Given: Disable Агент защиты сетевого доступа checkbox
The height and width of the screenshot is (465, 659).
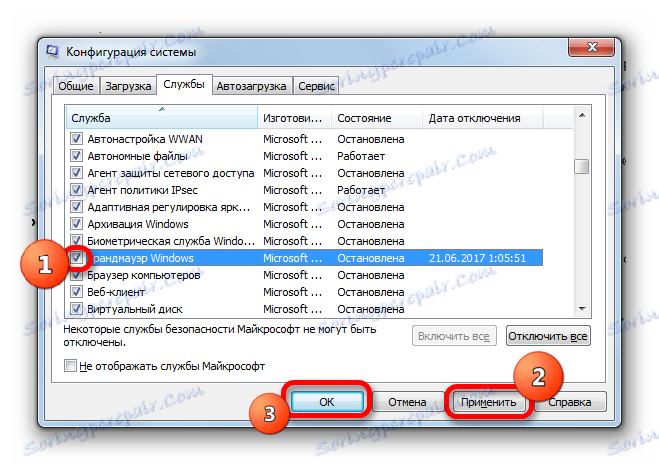Looking at the screenshot, I should pos(76,173).
